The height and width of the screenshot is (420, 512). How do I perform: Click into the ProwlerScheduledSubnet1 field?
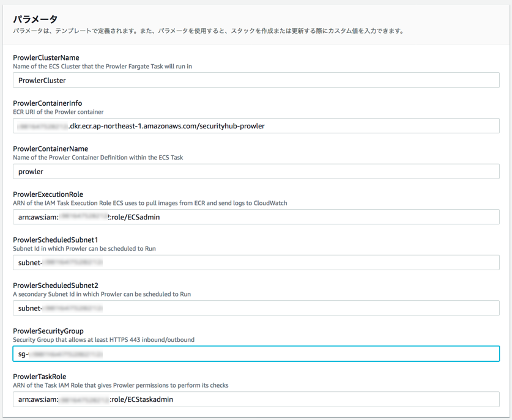[x=256, y=262]
